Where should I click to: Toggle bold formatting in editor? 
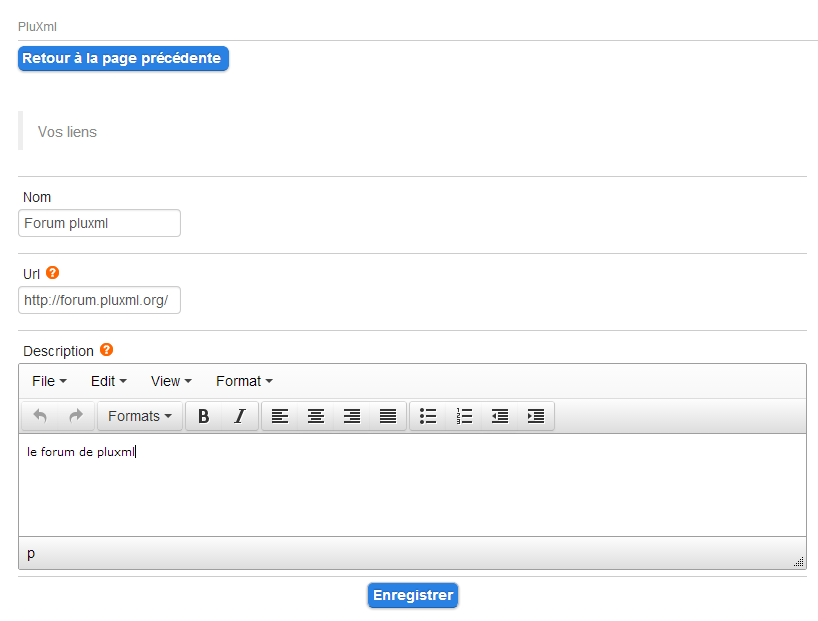click(x=203, y=416)
